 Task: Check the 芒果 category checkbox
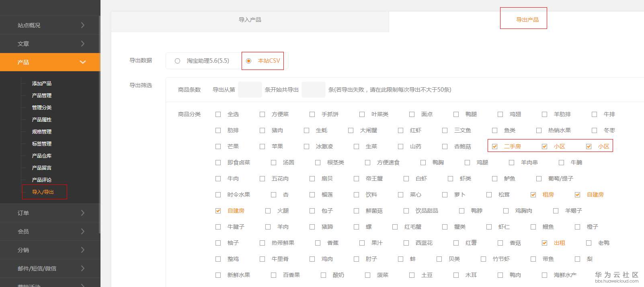218,146
